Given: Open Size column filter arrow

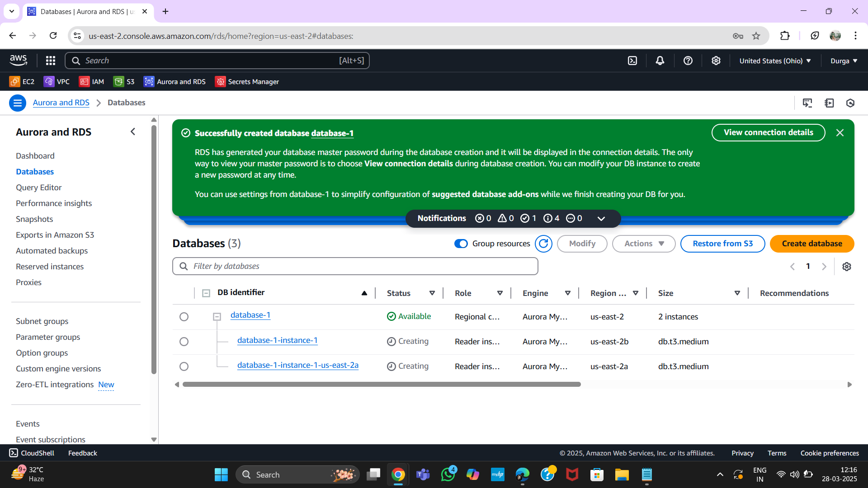Looking at the screenshot, I should pos(737,293).
